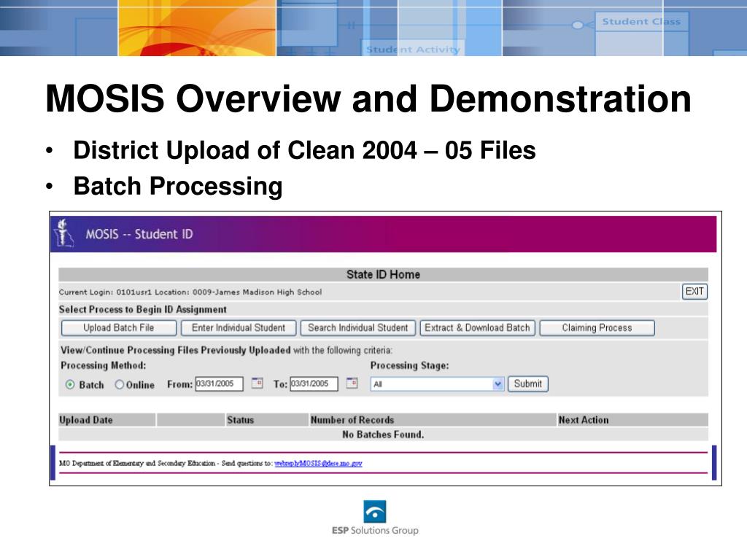Image resolution: width=747 pixels, height=560 pixels.
Task: Click the Number of Records column header
Action: pos(352,420)
